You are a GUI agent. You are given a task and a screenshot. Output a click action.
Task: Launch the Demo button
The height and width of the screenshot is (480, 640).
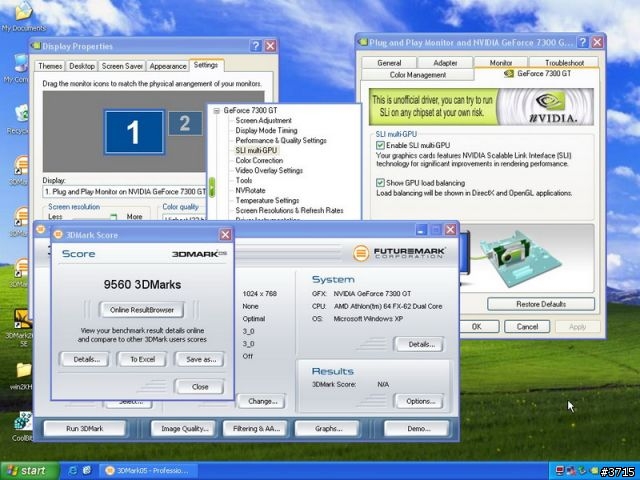418,429
